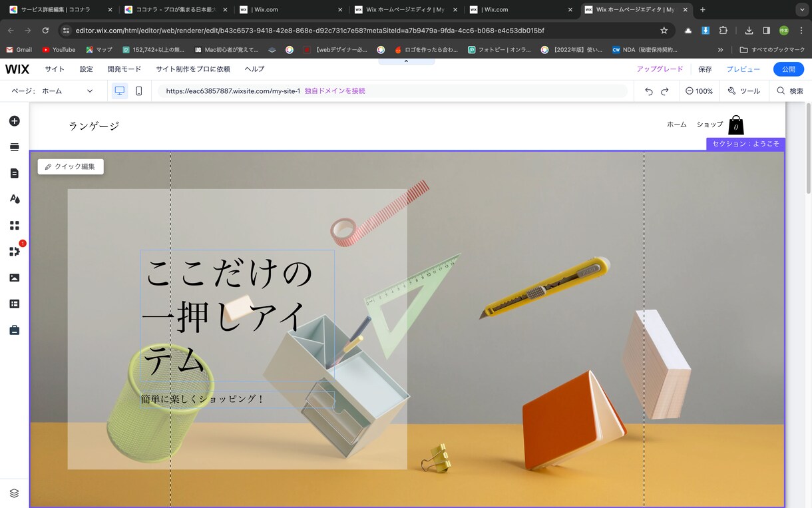Click the ホーム link in the site header
Screen dimensions: 812x508
coord(676,125)
